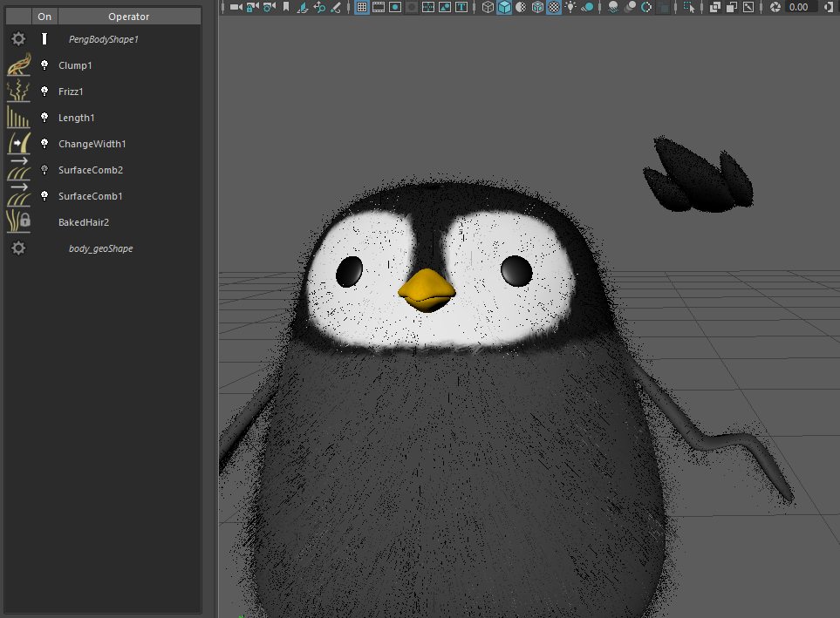The width and height of the screenshot is (840, 618).
Task: Click the Operator column header
Action: click(128, 17)
